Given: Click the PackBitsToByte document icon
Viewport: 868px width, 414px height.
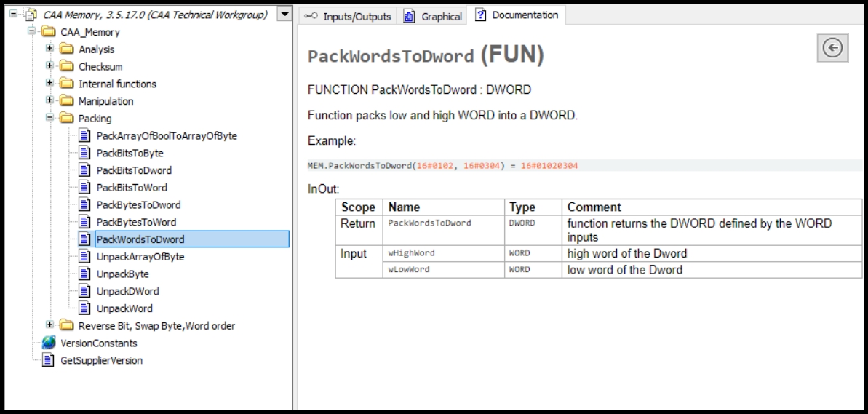Looking at the screenshot, I should [84, 152].
